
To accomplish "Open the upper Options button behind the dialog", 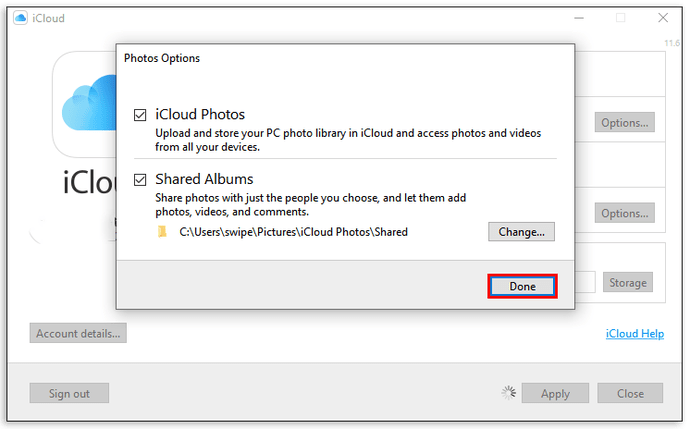I will coord(624,122).
